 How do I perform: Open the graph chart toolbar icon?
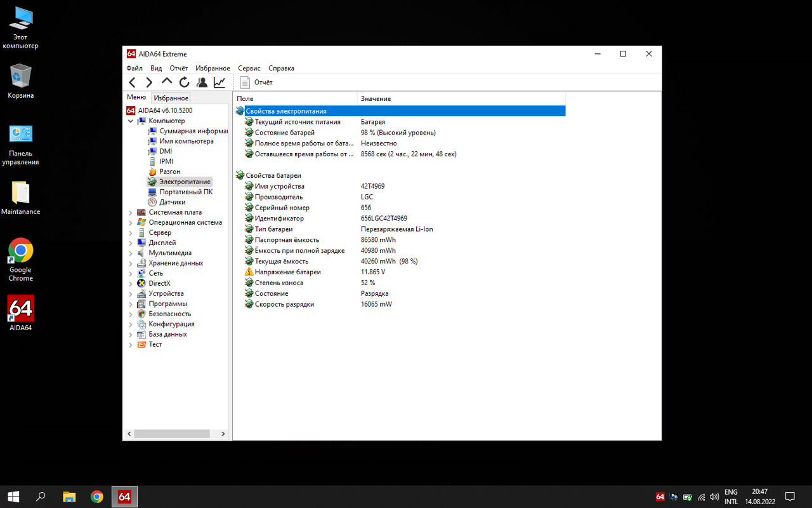[219, 82]
